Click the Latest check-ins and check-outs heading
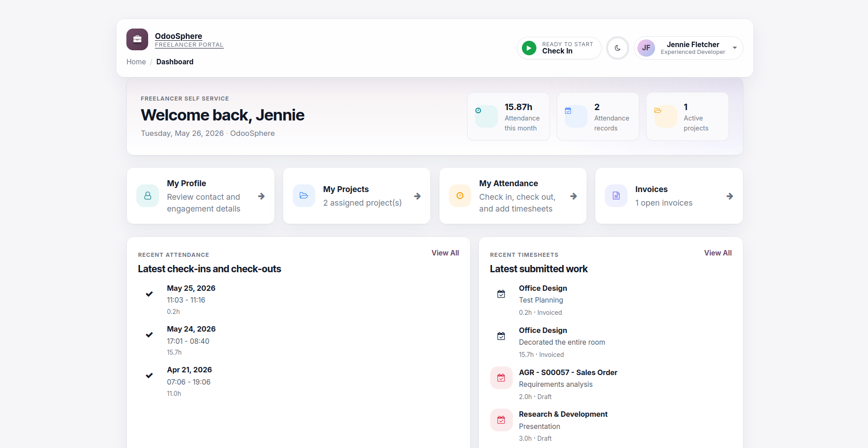 210,269
